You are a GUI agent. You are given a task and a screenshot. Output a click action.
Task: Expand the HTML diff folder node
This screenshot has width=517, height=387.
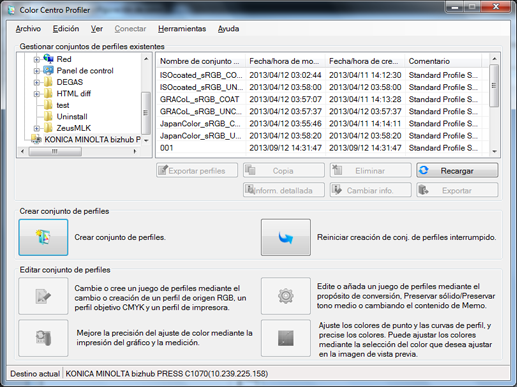[36, 94]
